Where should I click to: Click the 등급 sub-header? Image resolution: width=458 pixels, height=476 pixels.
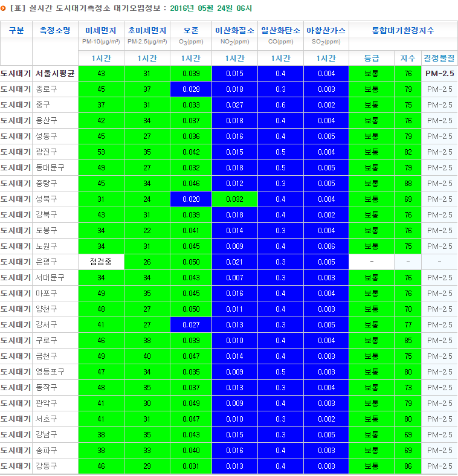coord(372,58)
